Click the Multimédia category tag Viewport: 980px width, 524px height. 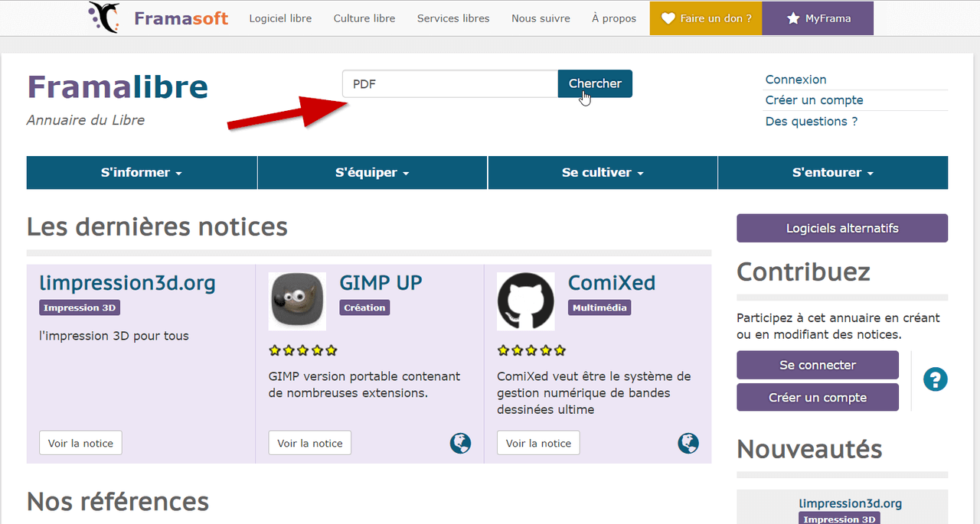[x=599, y=308]
